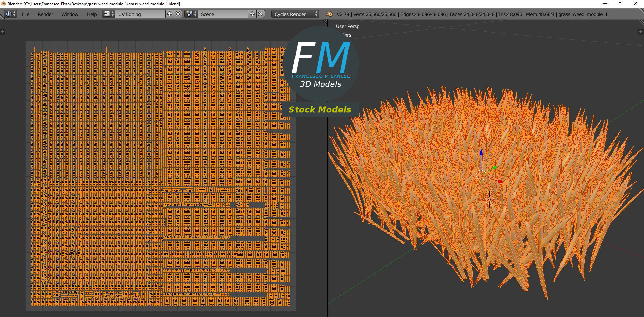Click the red X-axis manipulator arrow

click(x=500, y=181)
